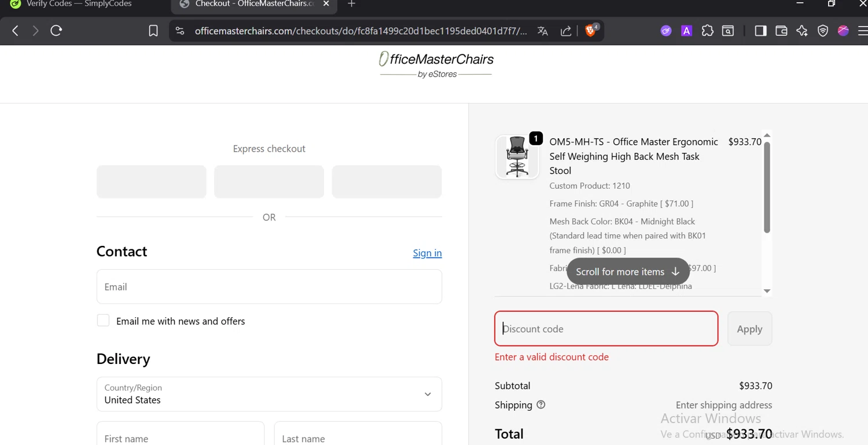Image resolution: width=868 pixels, height=445 pixels.
Task: Click the page search toolbar icon
Action: (728, 31)
